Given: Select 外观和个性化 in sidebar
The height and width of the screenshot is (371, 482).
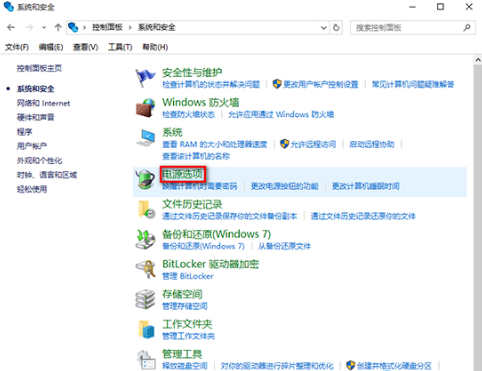Looking at the screenshot, I should coord(39,161).
